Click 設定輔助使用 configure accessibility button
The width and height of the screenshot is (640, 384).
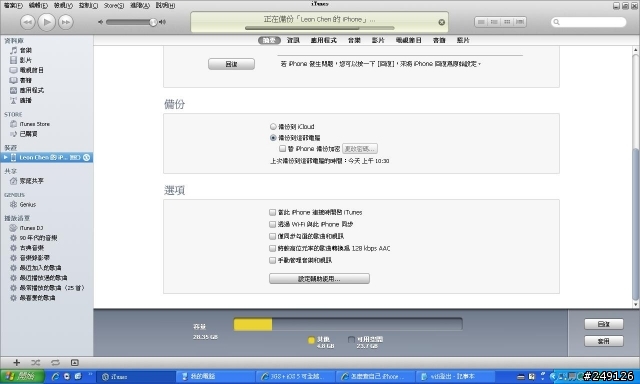tap(319, 279)
